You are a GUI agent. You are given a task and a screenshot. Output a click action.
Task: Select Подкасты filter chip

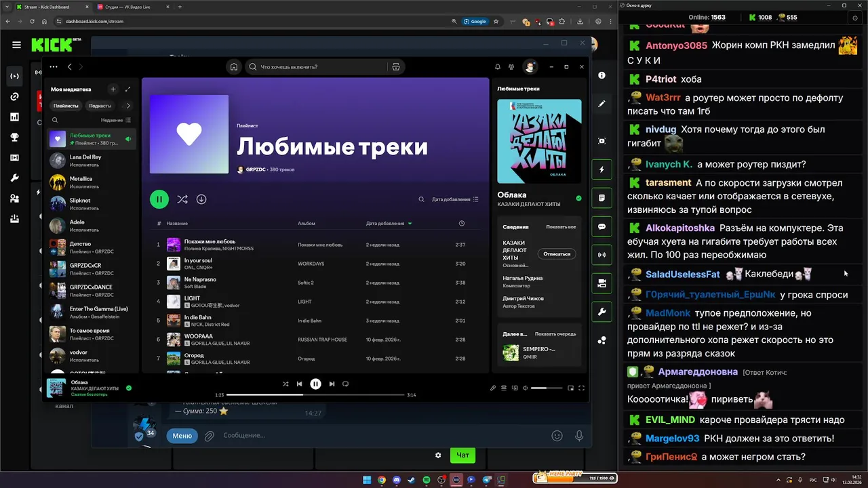click(100, 106)
